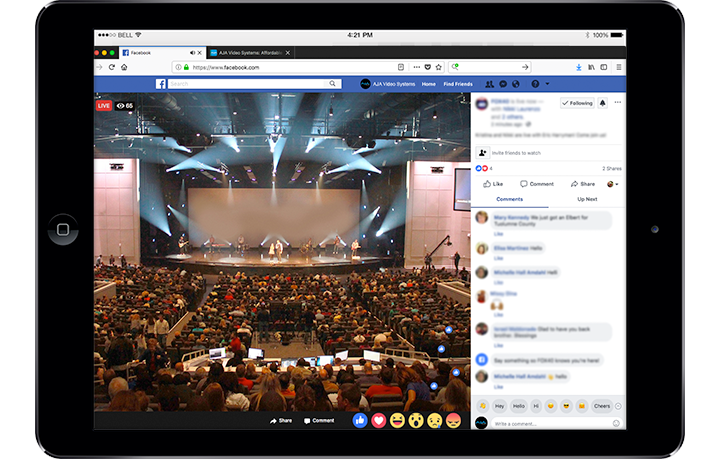Click the Like thumbs-up reaction under video
Image resolution: width=720 pixels, height=459 pixels.
(360, 420)
